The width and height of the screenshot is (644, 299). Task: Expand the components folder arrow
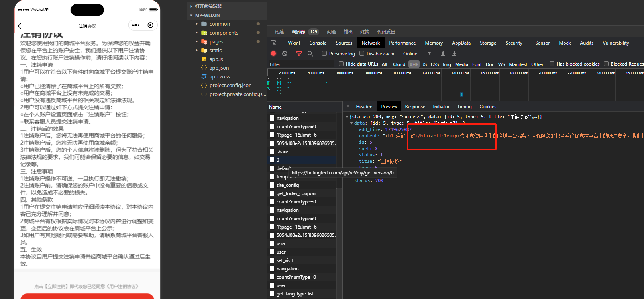196,33
